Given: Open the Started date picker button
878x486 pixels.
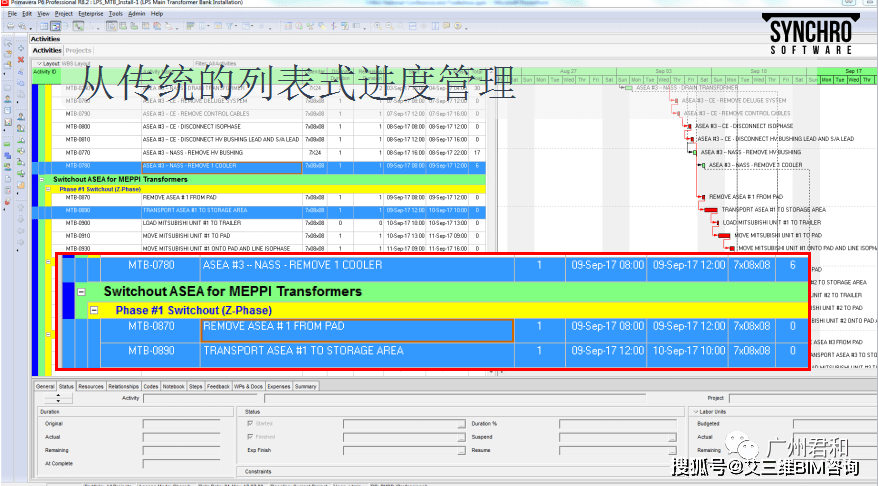Looking at the screenshot, I should point(461,424).
